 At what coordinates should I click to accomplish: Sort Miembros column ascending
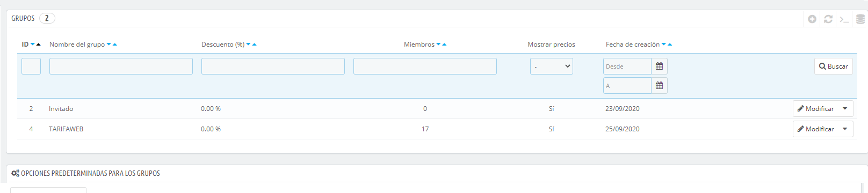(x=444, y=44)
